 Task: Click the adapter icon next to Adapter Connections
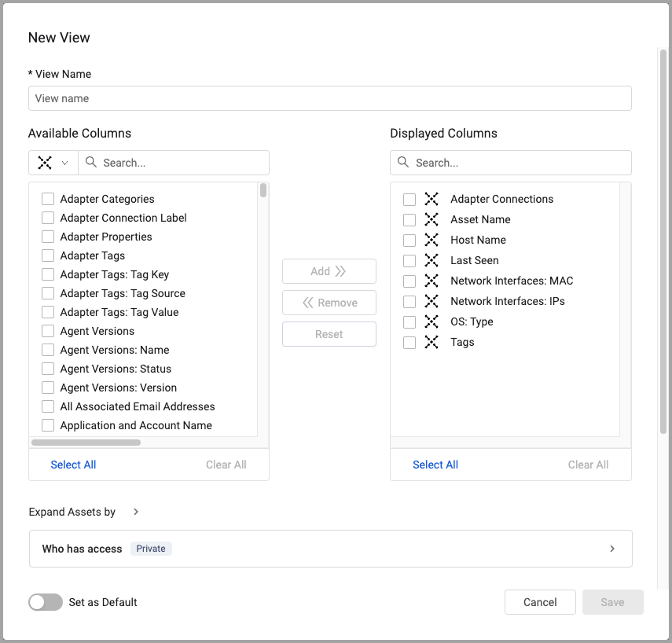(431, 199)
